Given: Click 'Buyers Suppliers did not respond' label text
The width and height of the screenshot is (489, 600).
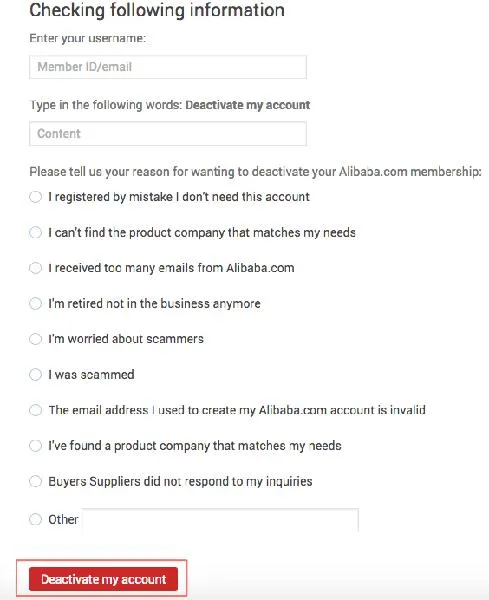Looking at the screenshot, I should [x=180, y=481].
